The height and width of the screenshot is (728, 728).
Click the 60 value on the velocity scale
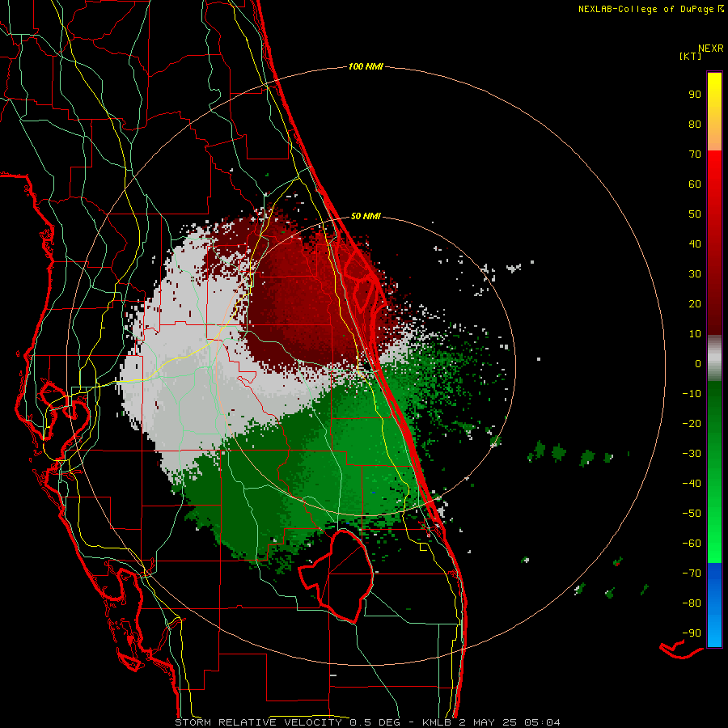pos(695,184)
